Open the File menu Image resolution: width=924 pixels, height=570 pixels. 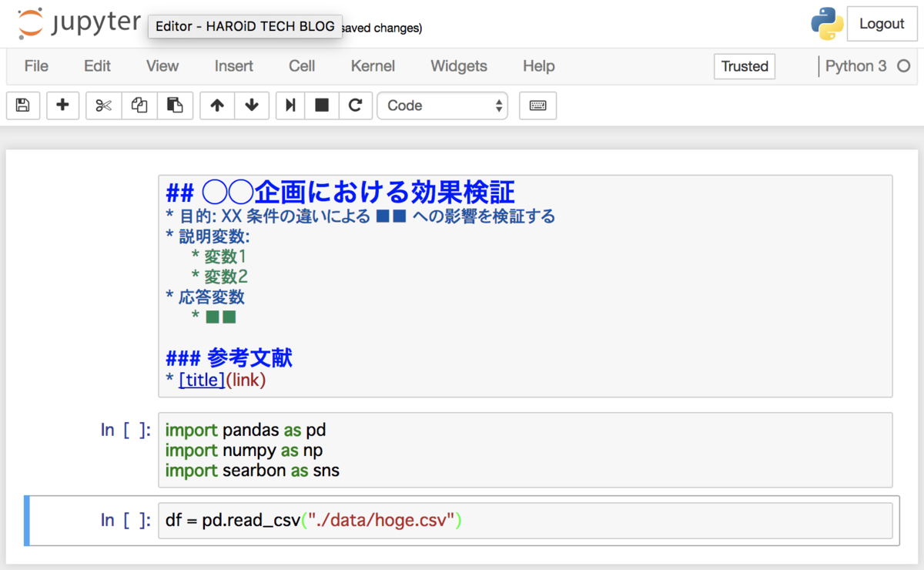35,66
